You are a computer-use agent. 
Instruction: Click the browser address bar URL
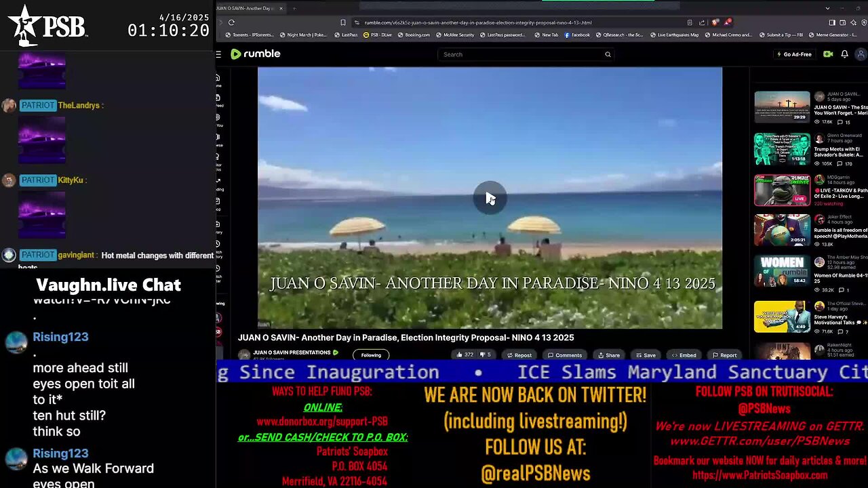[478, 22]
